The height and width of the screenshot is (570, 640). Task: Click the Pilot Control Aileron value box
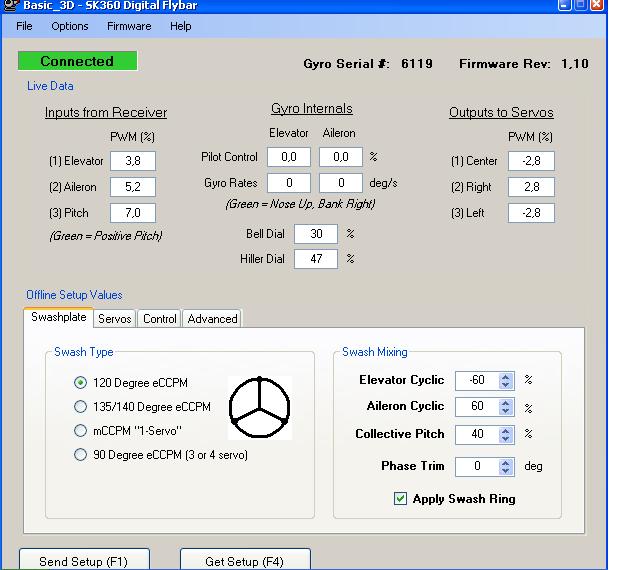pyautogui.click(x=341, y=157)
